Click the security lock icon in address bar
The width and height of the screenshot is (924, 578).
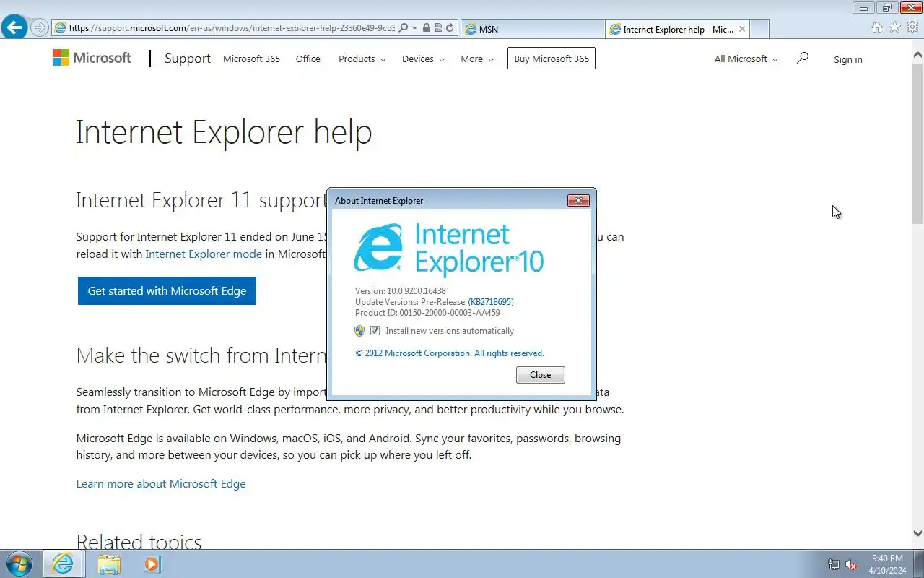tap(427, 28)
